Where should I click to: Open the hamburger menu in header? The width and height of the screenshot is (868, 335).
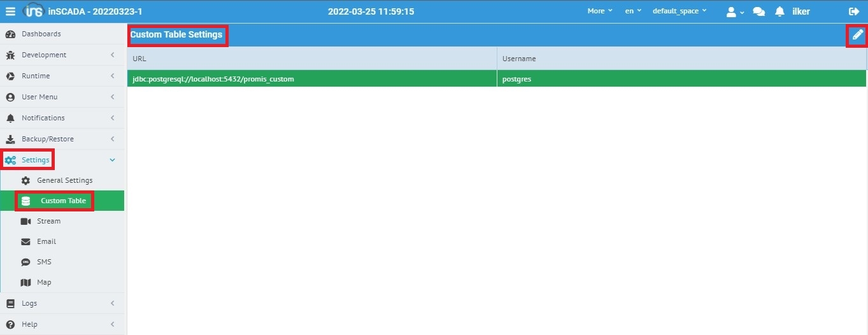[10, 11]
